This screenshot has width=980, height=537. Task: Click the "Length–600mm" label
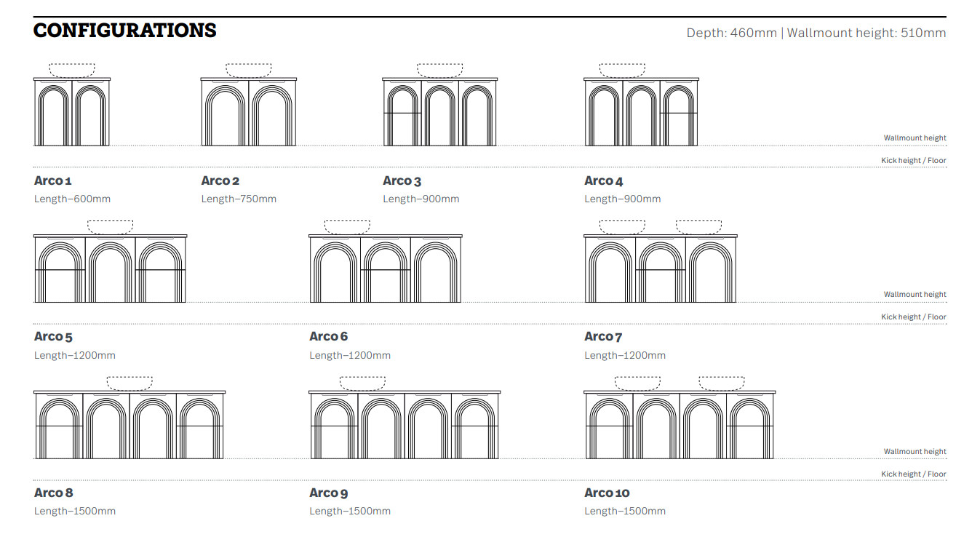72,199
